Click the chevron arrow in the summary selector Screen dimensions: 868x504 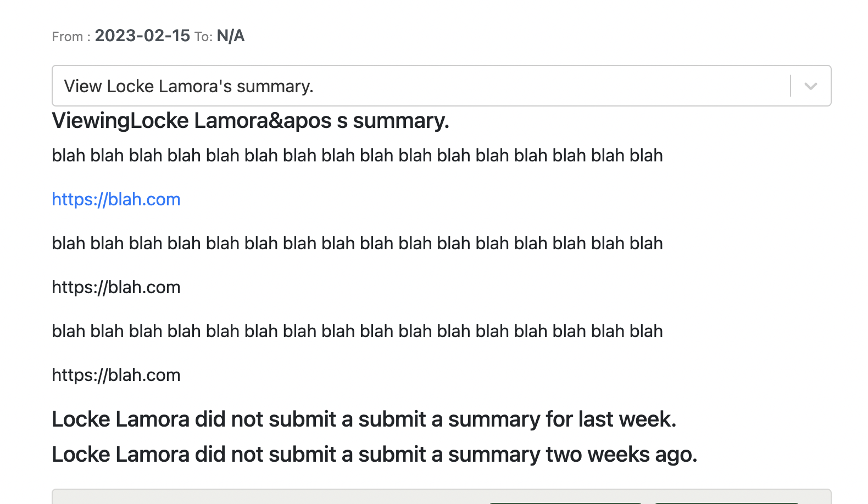tap(810, 86)
